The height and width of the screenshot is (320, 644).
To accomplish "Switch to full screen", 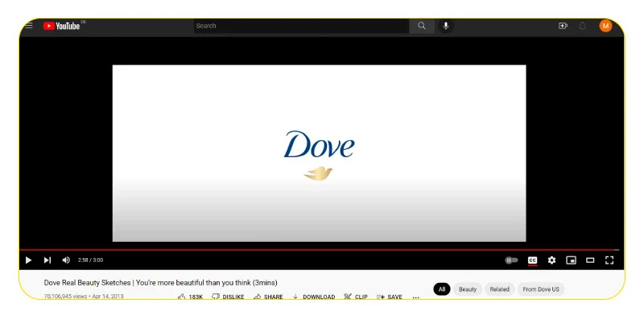I will point(609,260).
